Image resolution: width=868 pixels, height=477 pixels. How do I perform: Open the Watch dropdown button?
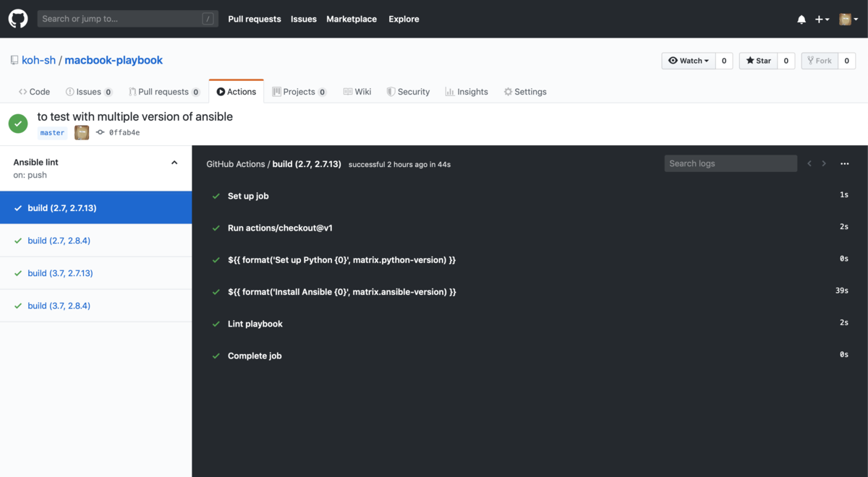click(x=689, y=61)
